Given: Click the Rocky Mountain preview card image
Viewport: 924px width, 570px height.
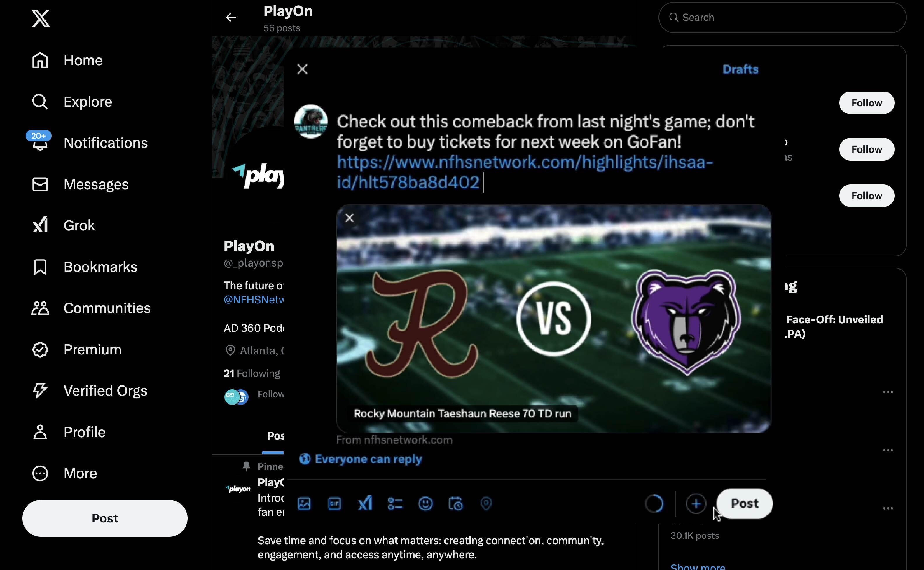Looking at the screenshot, I should 553,319.
